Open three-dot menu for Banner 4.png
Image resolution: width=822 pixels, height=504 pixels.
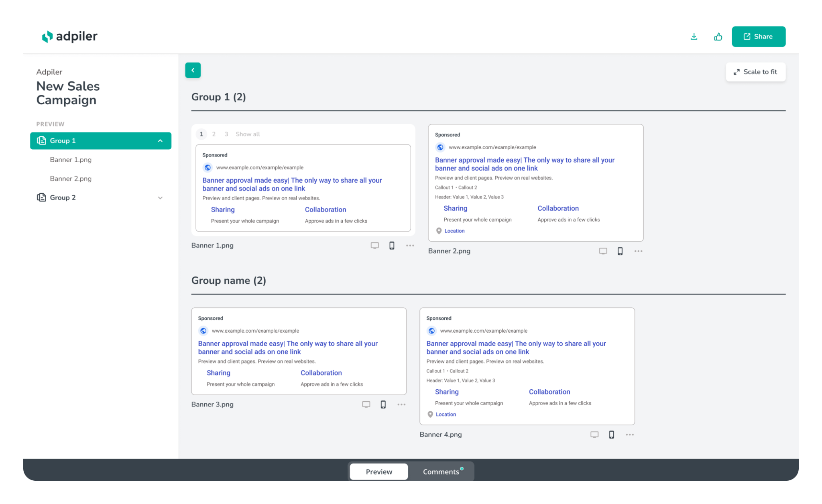click(630, 435)
